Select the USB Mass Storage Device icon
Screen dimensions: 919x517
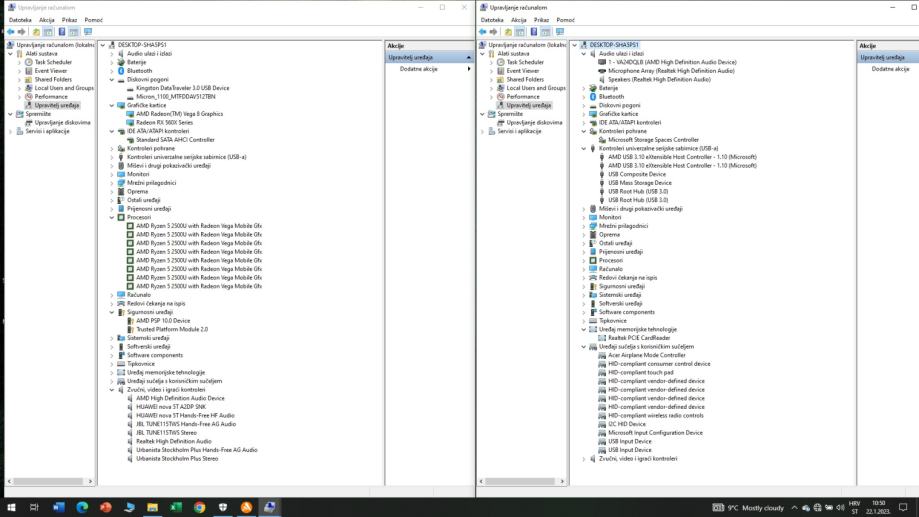pyautogui.click(x=602, y=183)
